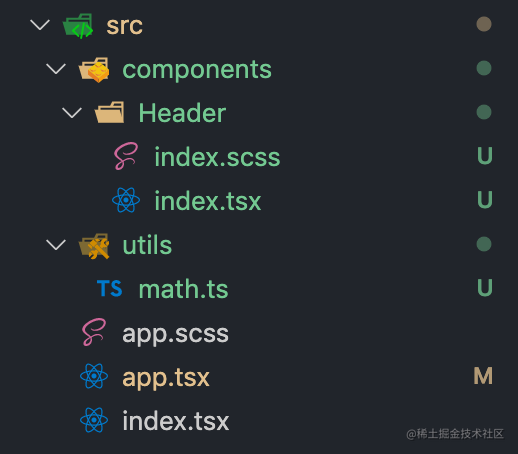Open the math.ts file
The height and width of the screenshot is (454, 518).
coord(183,289)
